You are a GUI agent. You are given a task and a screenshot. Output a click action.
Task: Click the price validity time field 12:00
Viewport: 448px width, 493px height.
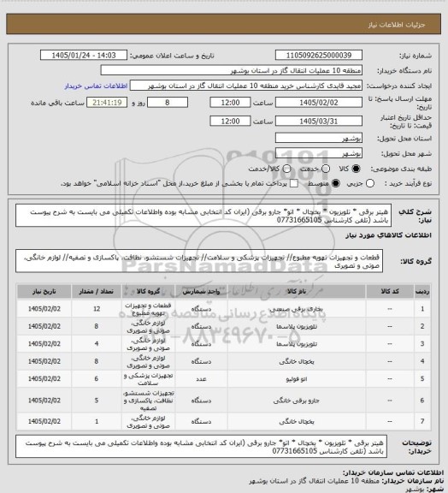pos(230,121)
